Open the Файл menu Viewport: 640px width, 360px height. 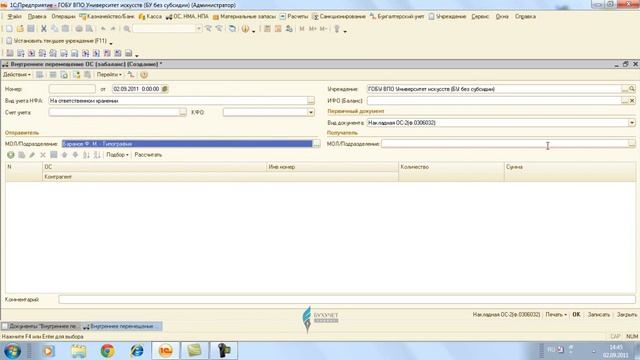[x=15, y=17]
